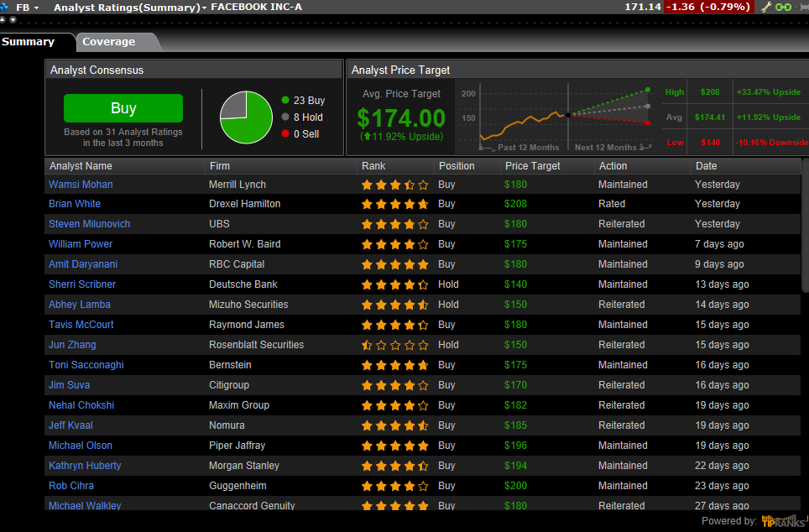Click Jun Zhang's star rating

coord(394,345)
